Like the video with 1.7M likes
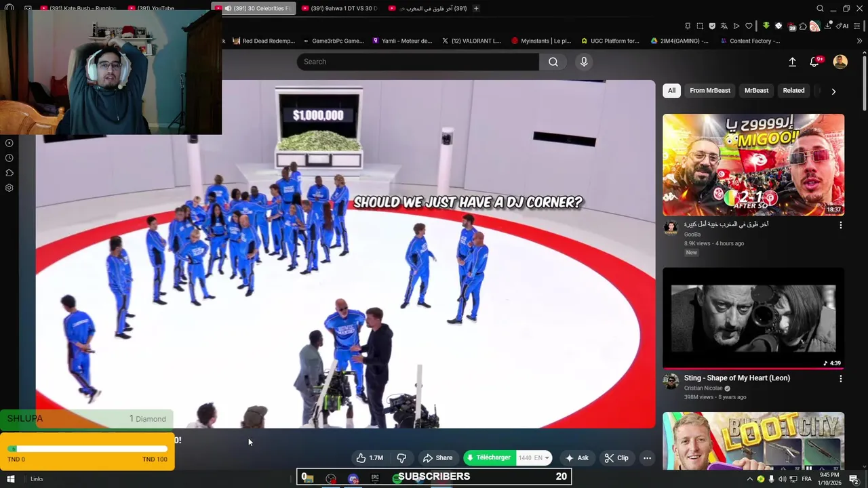This screenshot has width=868, height=488. [x=370, y=457]
